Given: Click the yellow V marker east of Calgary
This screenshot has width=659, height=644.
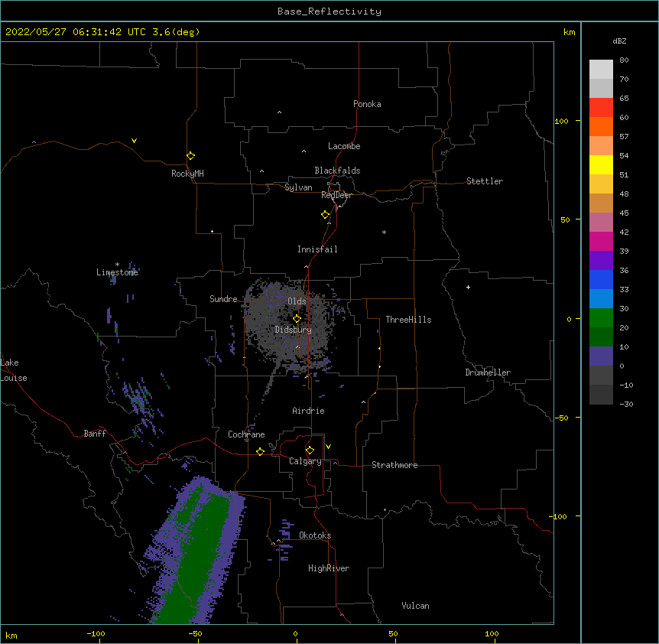Looking at the screenshot, I should pyautogui.click(x=328, y=447).
